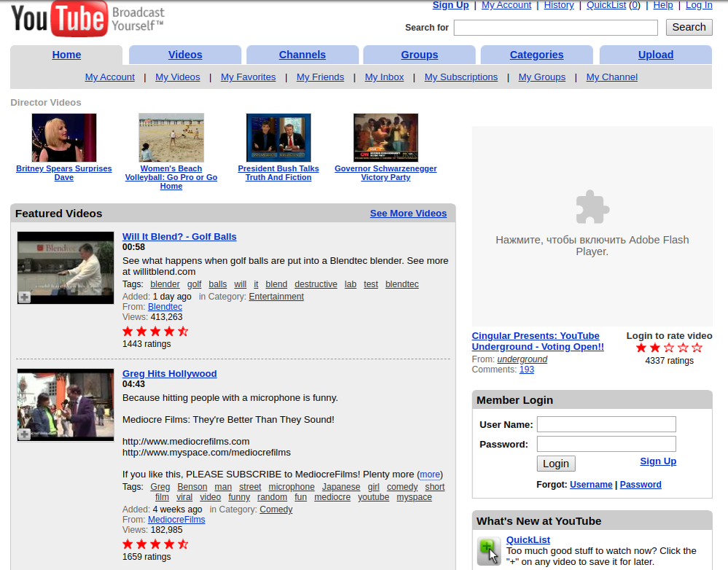
Task: Open My Favorites in the sub-navigation
Action: 248,77
